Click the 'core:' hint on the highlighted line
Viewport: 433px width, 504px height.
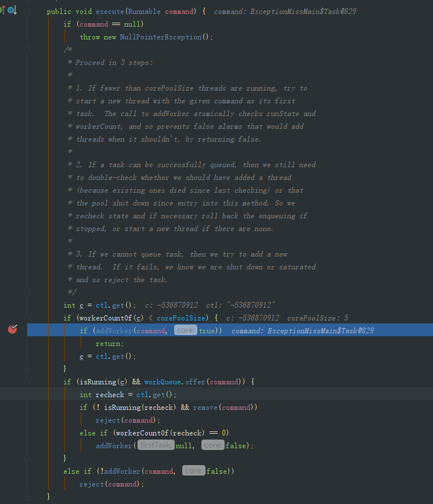[186, 330]
